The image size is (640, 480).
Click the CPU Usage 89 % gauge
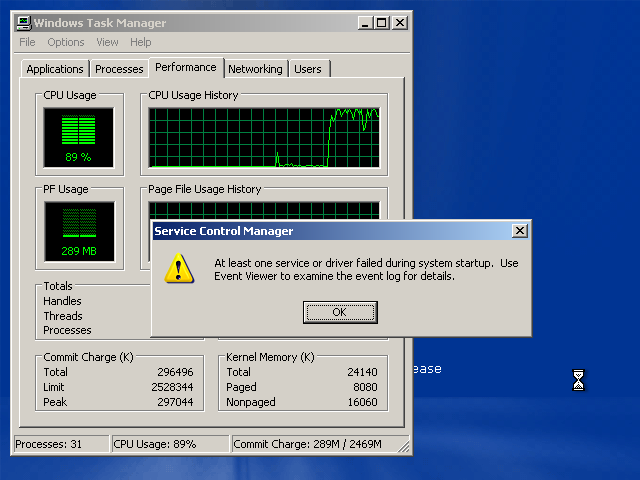click(78, 138)
